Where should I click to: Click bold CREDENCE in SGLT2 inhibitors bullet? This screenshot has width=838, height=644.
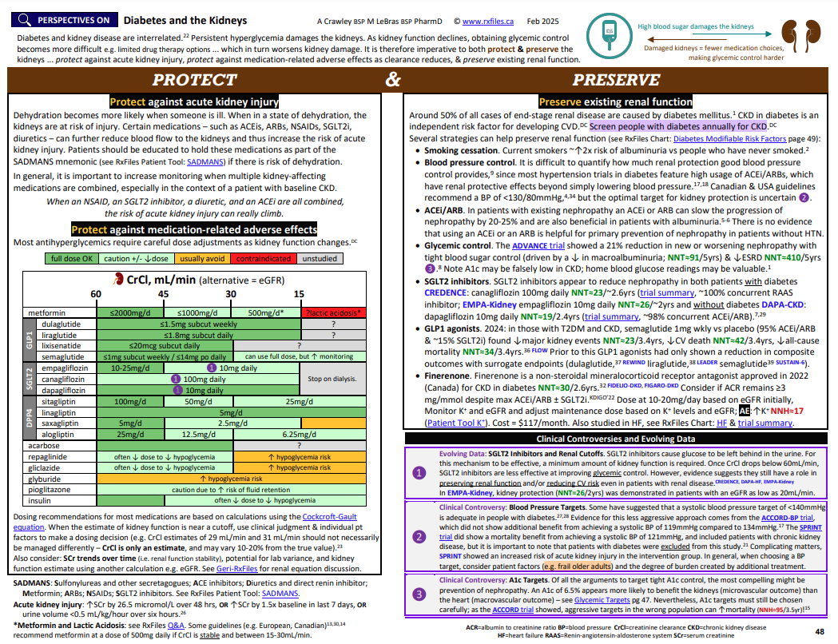[445, 292]
